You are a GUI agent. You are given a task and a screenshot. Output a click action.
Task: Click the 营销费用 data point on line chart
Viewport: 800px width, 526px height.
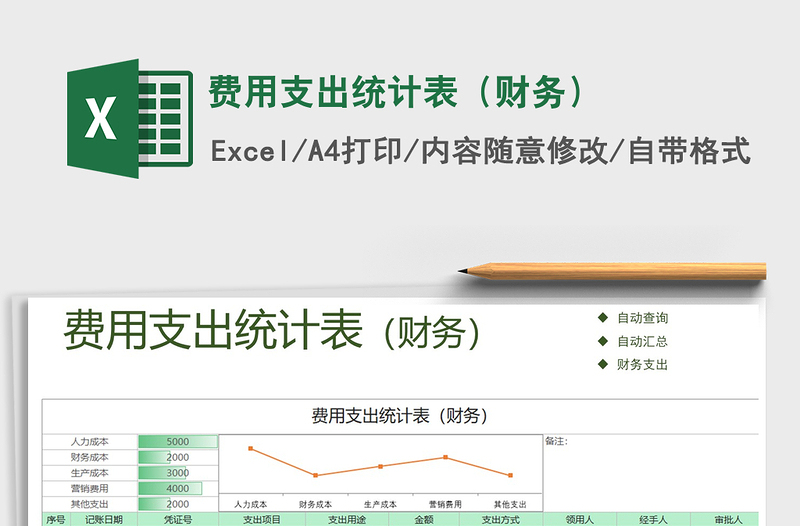click(445, 457)
